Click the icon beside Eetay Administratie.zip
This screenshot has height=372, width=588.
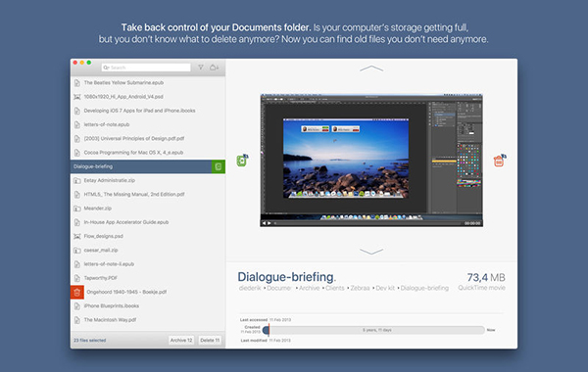77,180
